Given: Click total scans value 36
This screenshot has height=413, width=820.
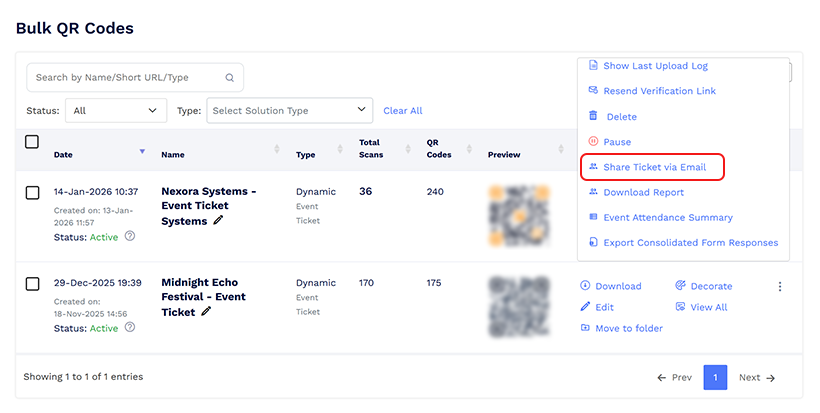Looking at the screenshot, I should tap(366, 191).
